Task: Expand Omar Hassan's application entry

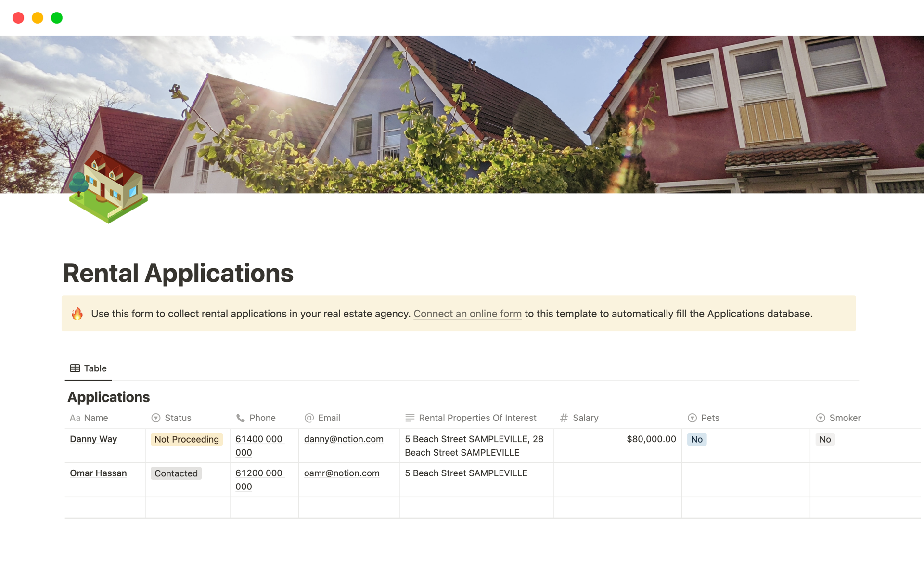Action: coord(99,473)
